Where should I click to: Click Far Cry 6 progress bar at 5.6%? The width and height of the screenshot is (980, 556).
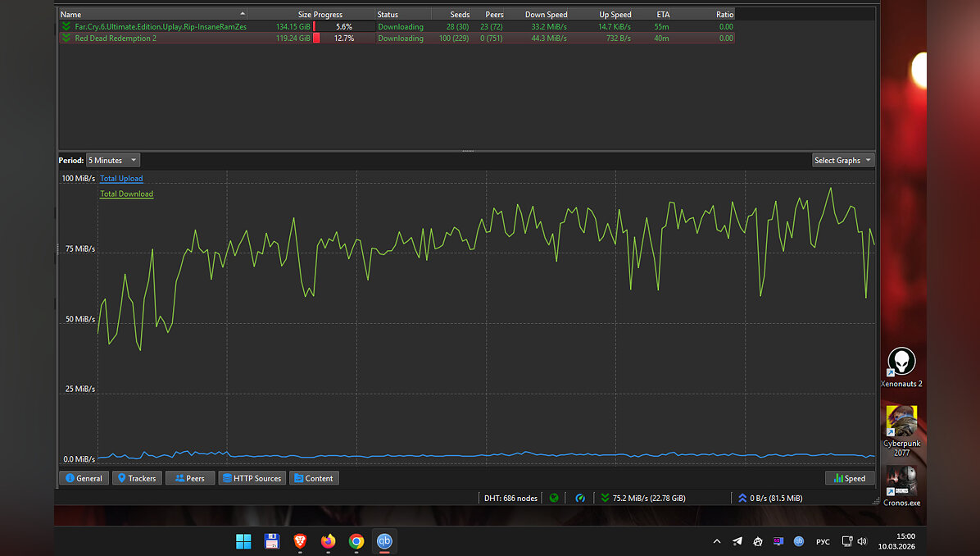coord(344,26)
